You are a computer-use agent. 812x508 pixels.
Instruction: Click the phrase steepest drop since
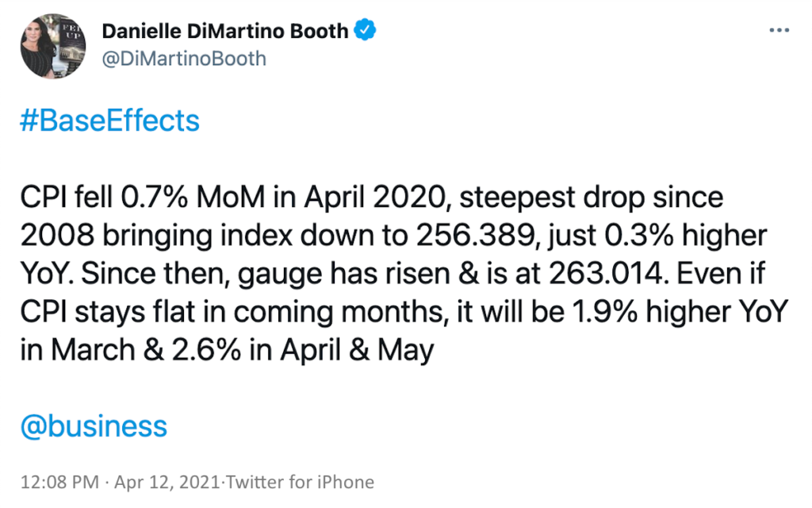[591, 198]
